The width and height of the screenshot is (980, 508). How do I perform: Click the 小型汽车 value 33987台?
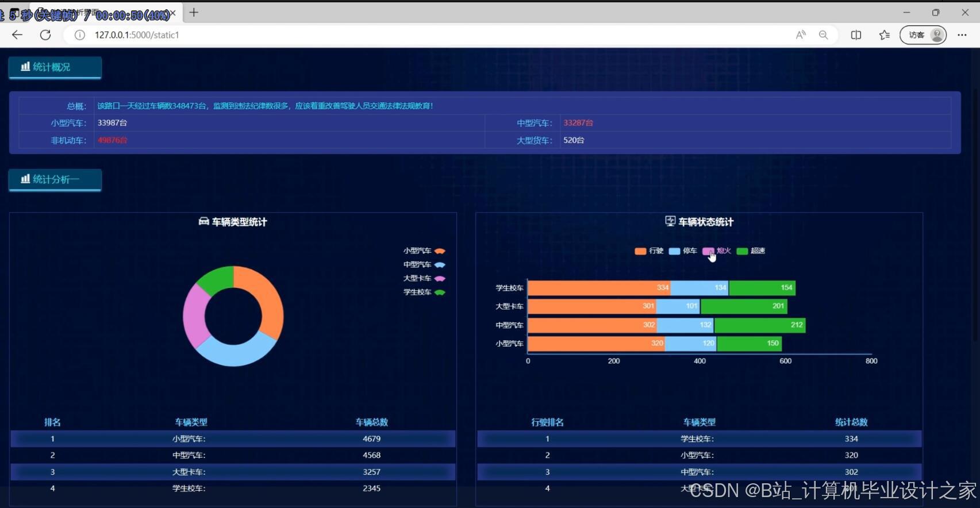(x=112, y=123)
